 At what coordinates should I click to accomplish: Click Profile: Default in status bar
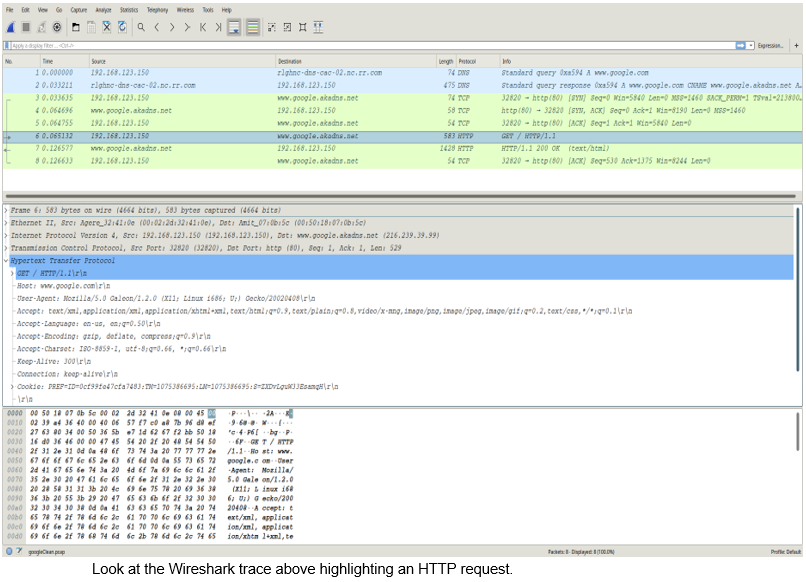coord(785,552)
